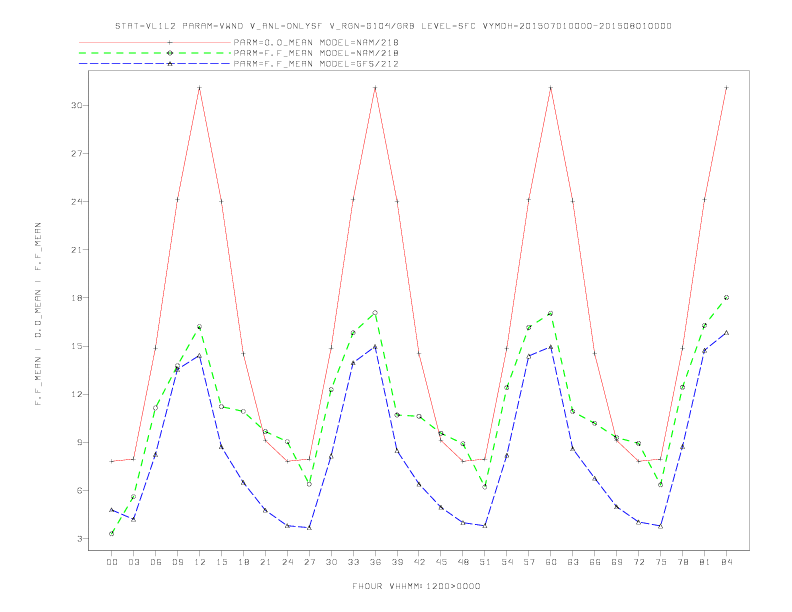Click x-axis tick label 03
Screen dimensions: 792x612
pos(133,562)
